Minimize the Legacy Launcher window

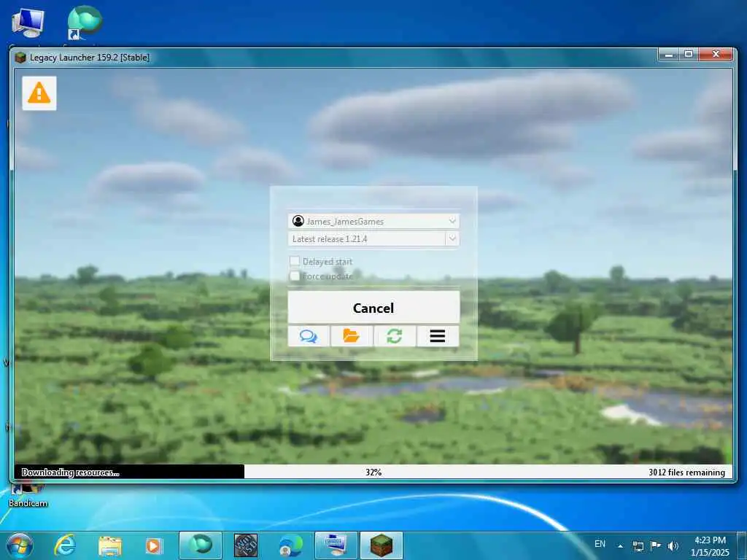tap(669, 54)
